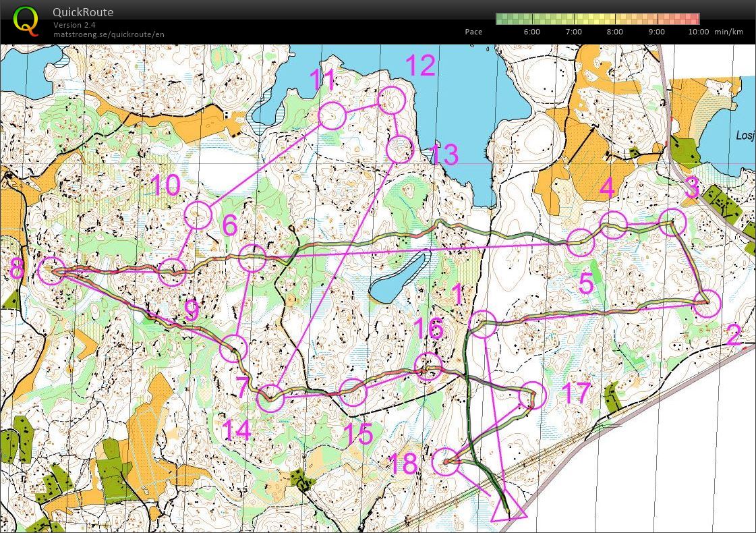Click the 7:00 pace label

click(x=574, y=32)
